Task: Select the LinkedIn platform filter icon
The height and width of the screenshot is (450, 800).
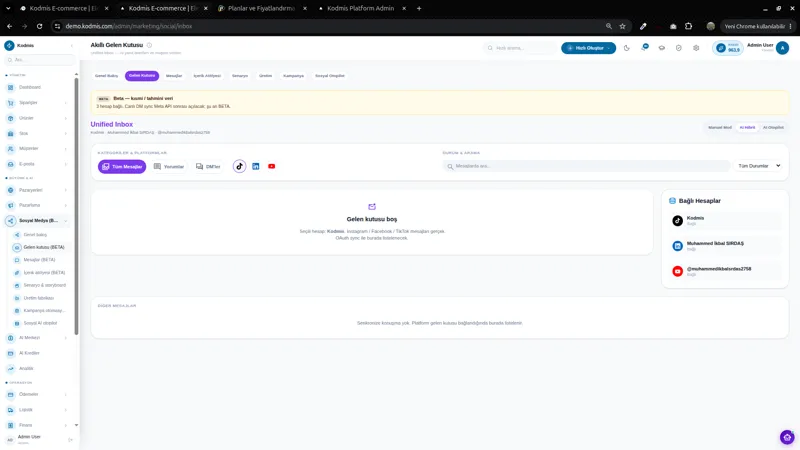Action: pyautogui.click(x=256, y=166)
